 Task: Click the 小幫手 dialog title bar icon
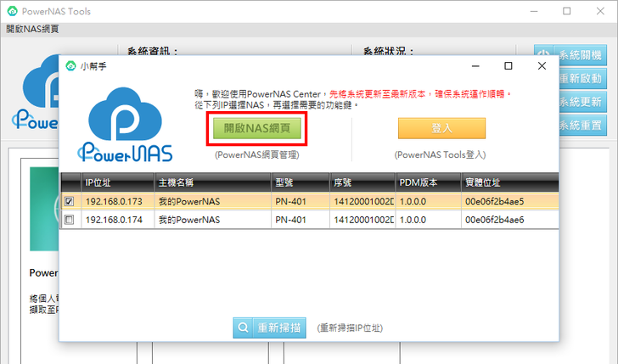(x=70, y=66)
